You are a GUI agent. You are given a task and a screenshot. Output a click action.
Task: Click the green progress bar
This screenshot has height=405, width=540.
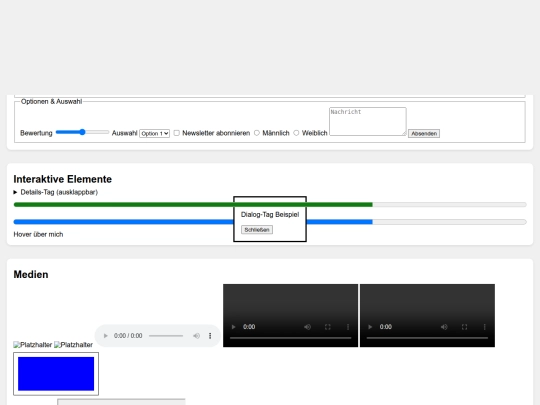[x=270, y=205]
